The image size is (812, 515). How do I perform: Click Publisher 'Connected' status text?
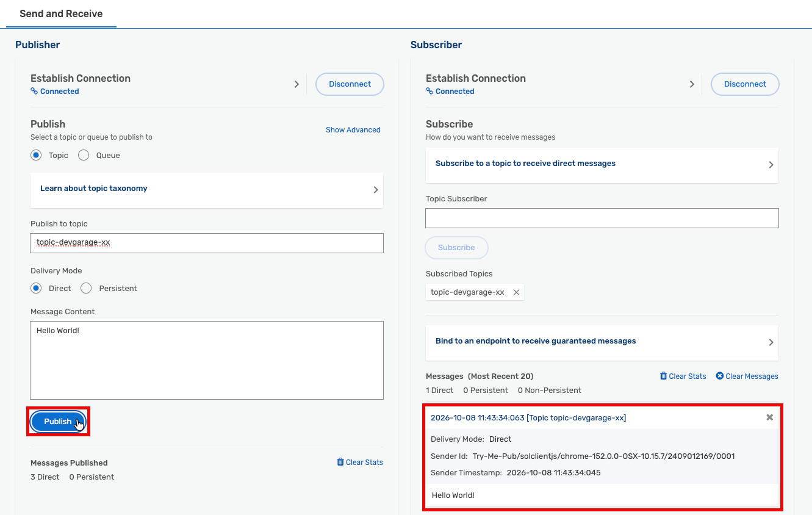click(60, 92)
